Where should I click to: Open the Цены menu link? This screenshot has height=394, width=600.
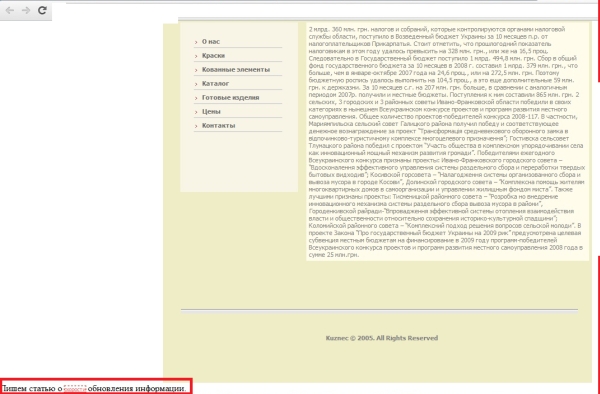click(x=211, y=112)
